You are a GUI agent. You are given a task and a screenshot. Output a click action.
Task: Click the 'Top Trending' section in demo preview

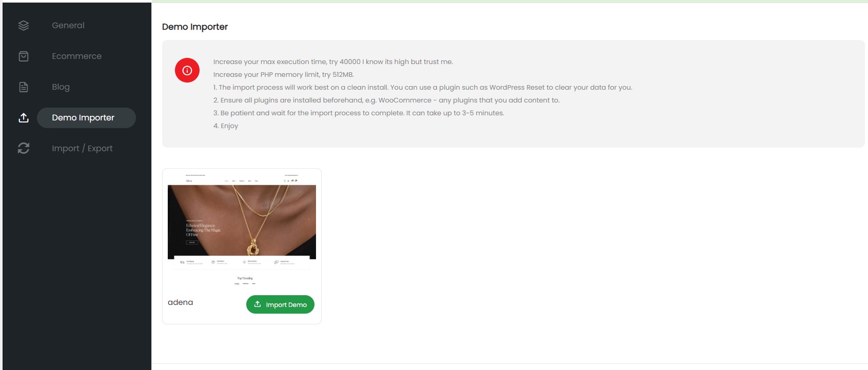(245, 278)
